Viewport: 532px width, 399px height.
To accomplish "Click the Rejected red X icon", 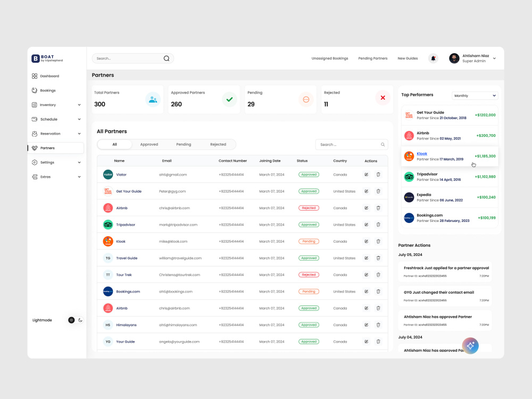I will tap(383, 98).
